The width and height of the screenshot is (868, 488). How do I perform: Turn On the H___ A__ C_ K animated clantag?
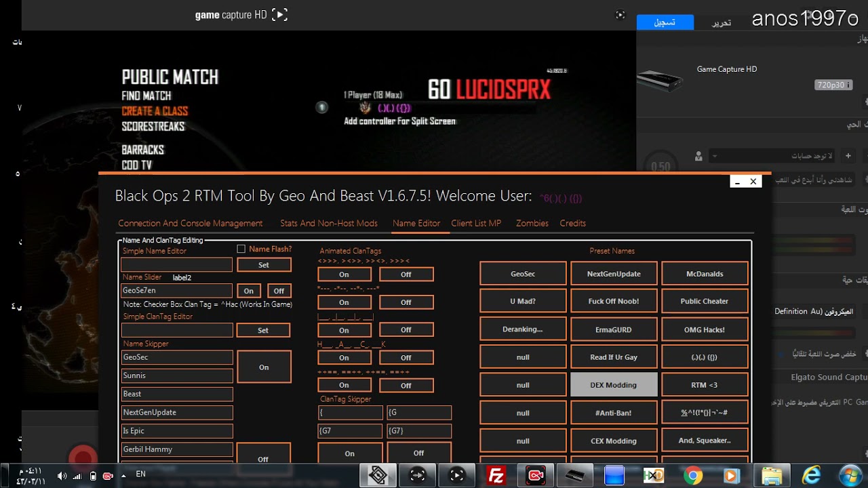[x=344, y=358]
